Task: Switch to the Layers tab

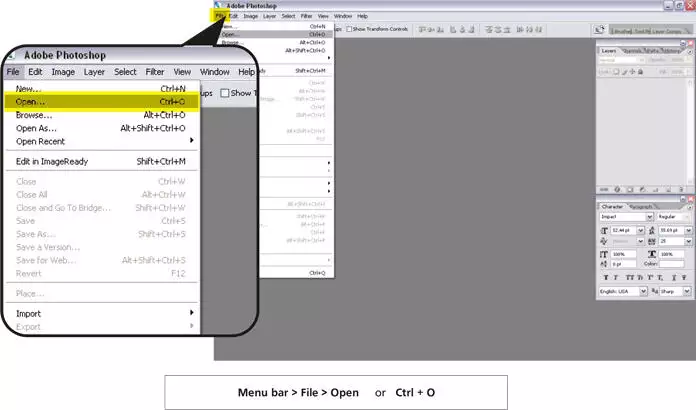Action: tap(609, 51)
